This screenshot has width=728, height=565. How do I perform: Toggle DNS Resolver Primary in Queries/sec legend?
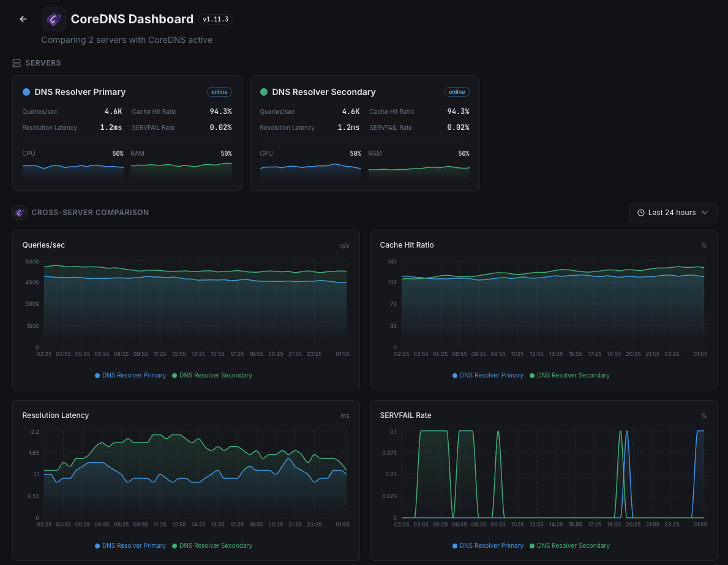(x=130, y=375)
